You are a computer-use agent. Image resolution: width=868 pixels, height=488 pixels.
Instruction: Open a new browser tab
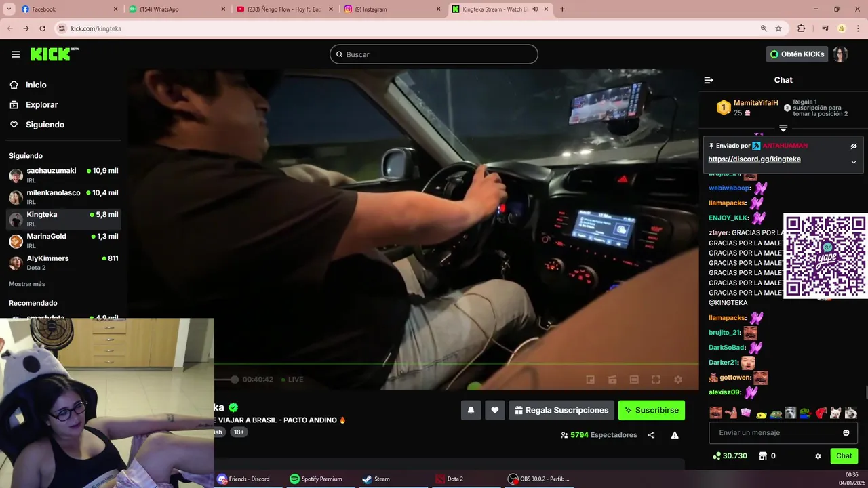point(562,9)
